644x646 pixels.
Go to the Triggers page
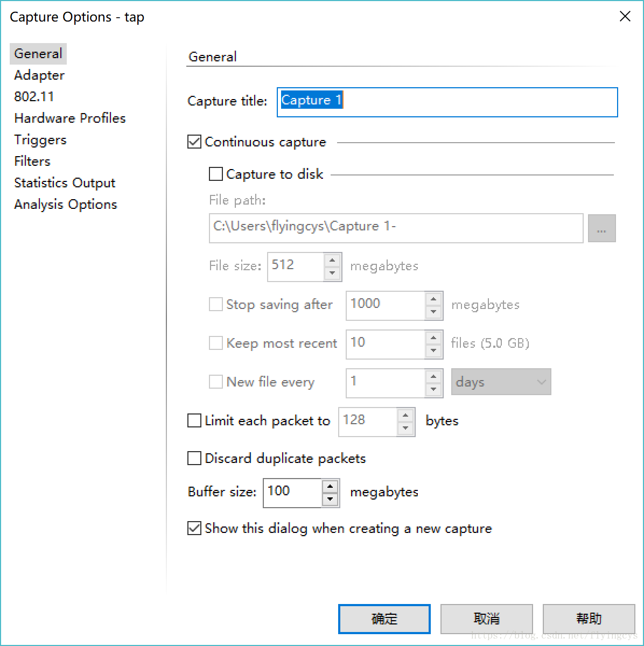click(40, 140)
